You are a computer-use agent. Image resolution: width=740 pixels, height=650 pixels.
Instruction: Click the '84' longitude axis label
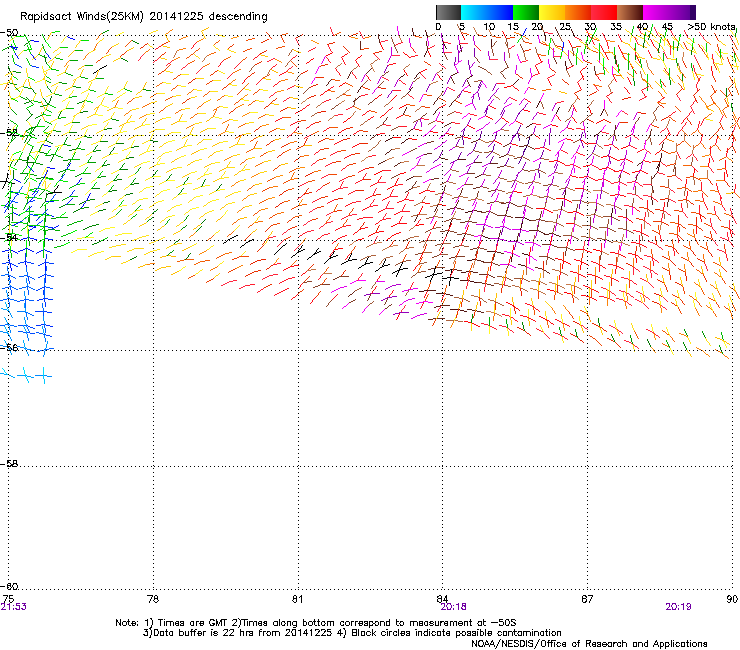(442, 599)
